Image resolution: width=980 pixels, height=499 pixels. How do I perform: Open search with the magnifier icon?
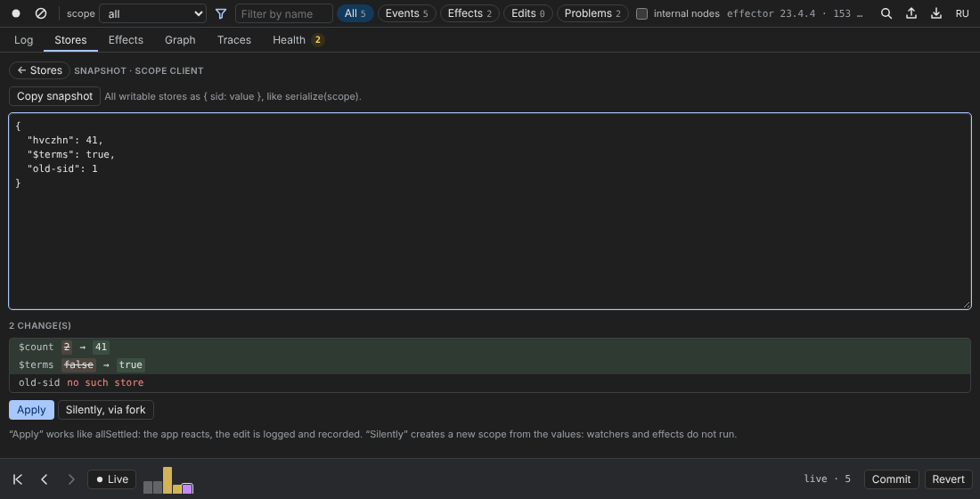[x=886, y=13]
